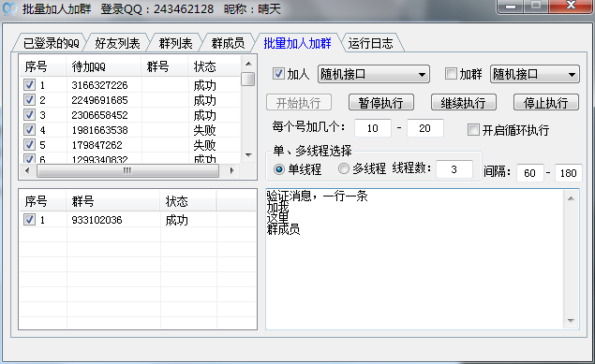Click QQ list 状态 column header
This screenshot has height=364, width=595.
[215, 66]
